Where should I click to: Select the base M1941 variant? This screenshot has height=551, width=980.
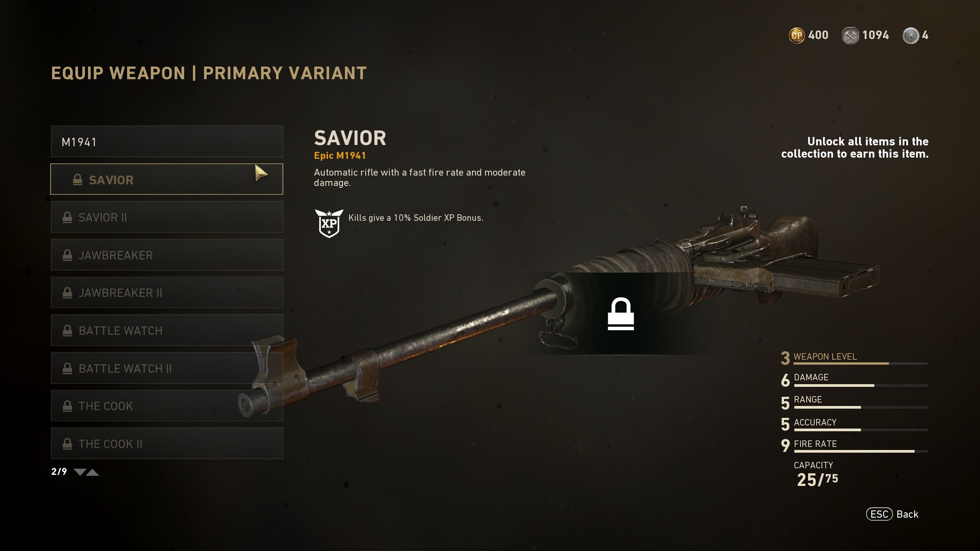click(x=167, y=142)
